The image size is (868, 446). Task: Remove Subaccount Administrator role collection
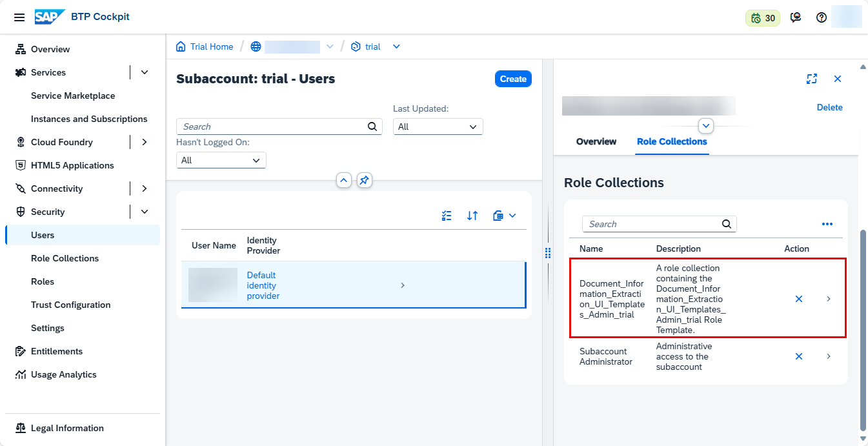click(x=799, y=356)
